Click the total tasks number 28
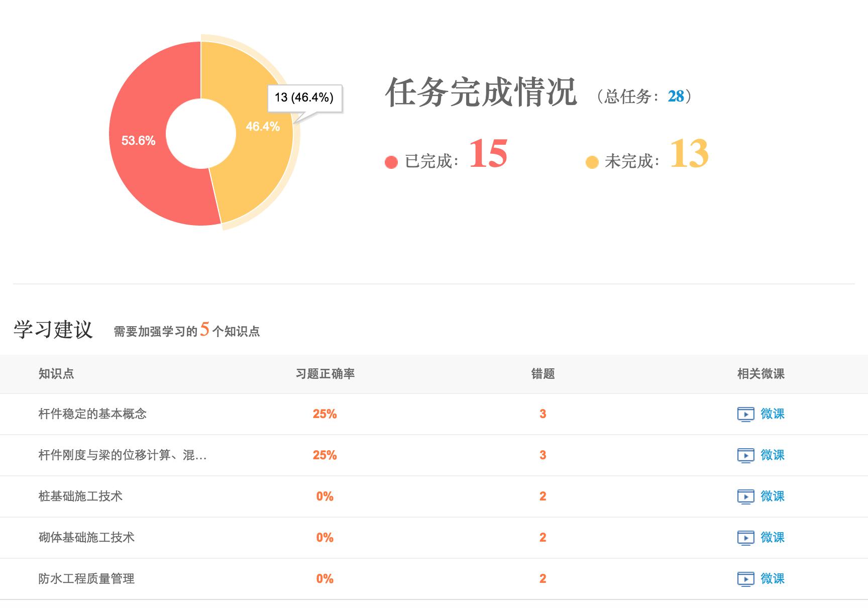 pyautogui.click(x=676, y=96)
